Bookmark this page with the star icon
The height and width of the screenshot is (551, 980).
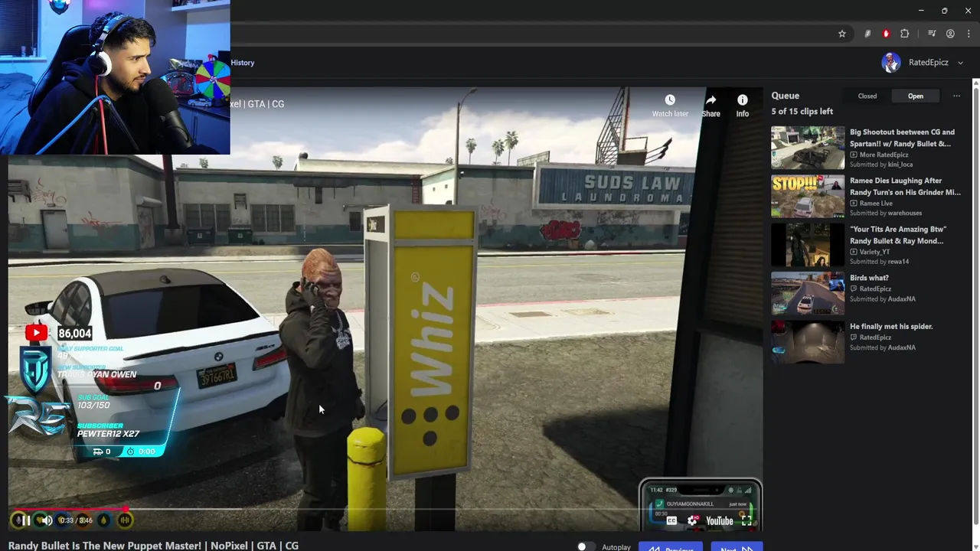click(x=842, y=34)
